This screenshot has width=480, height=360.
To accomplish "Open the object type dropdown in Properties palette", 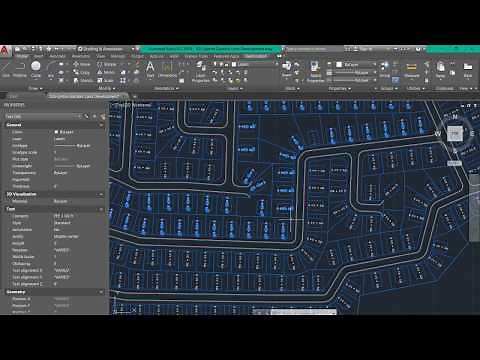I will pos(43,116).
